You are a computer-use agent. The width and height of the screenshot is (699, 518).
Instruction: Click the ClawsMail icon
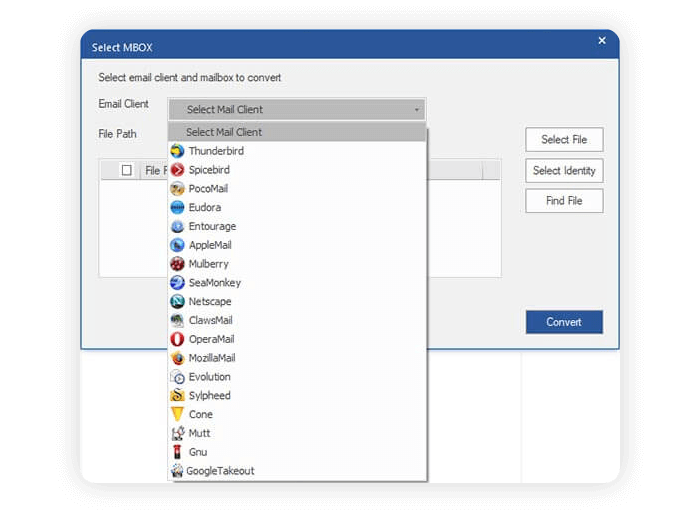click(x=177, y=320)
